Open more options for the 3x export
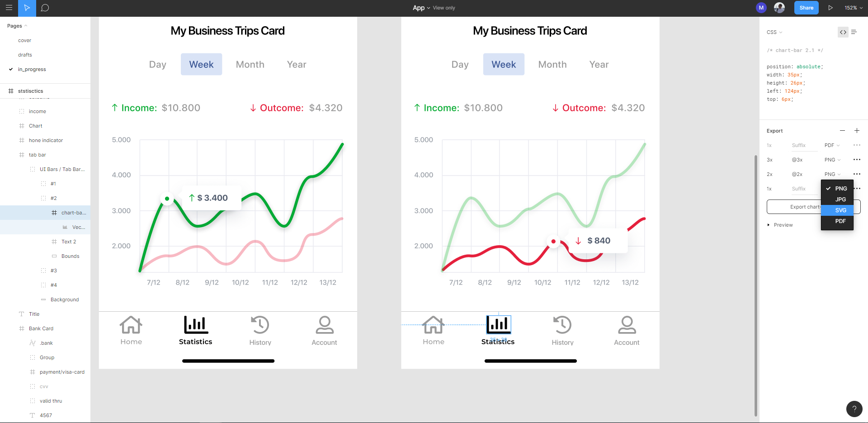 point(857,160)
